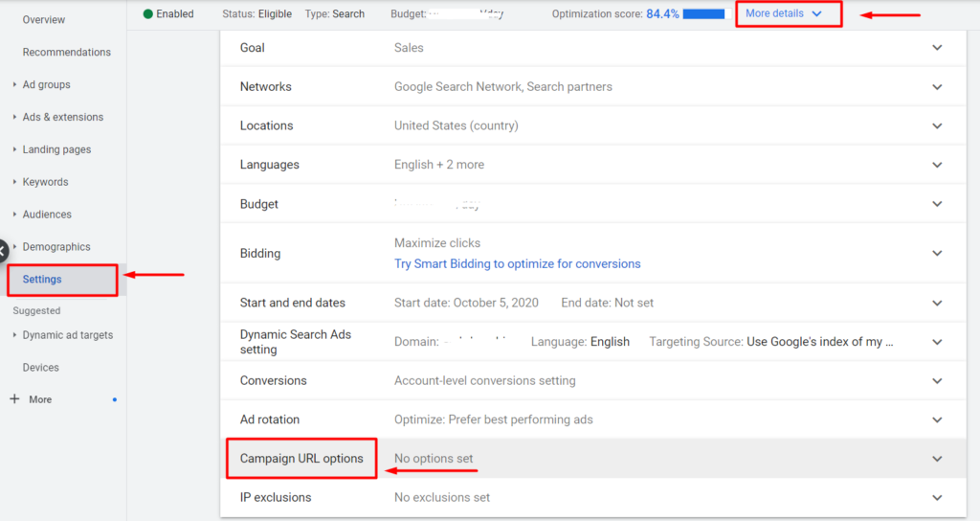Screen dimensions: 980x521
Task: Expand the Landing pages sidebar arrow
Action: tap(14, 148)
